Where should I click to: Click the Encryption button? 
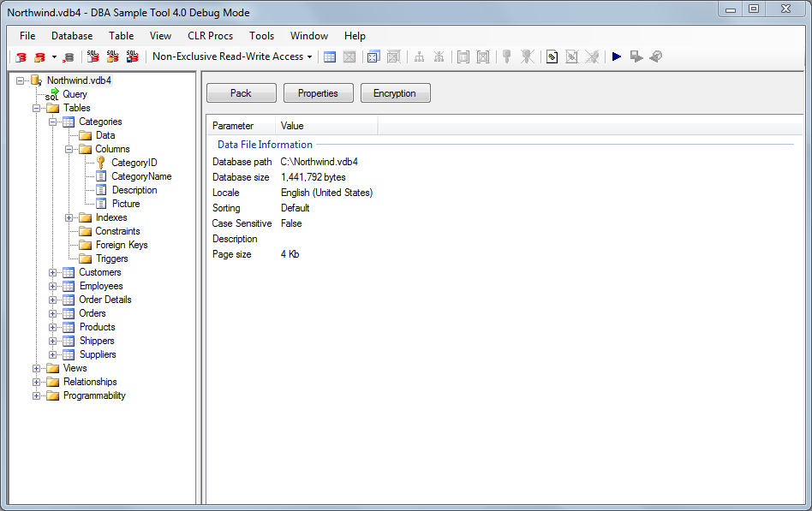(x=395, y=92)
